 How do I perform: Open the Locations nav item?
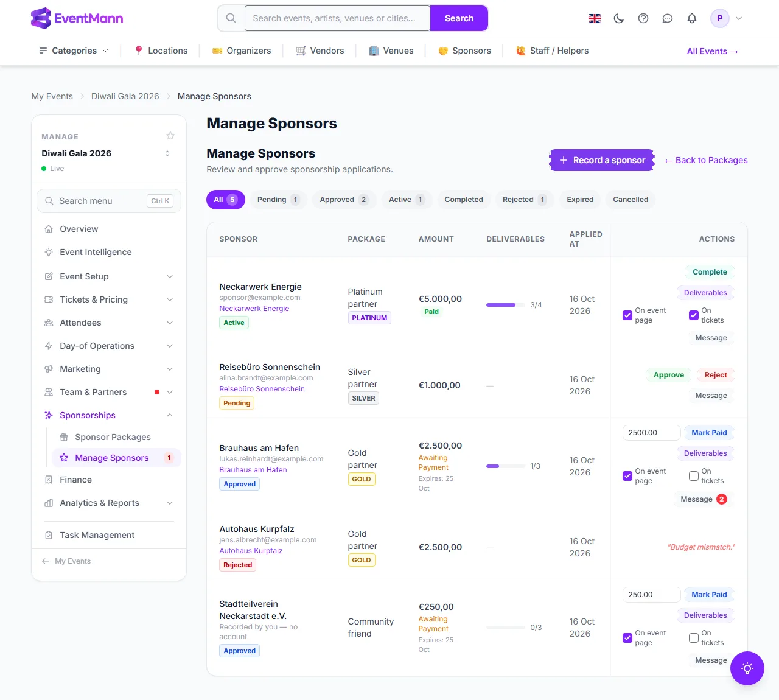(161, 51)
